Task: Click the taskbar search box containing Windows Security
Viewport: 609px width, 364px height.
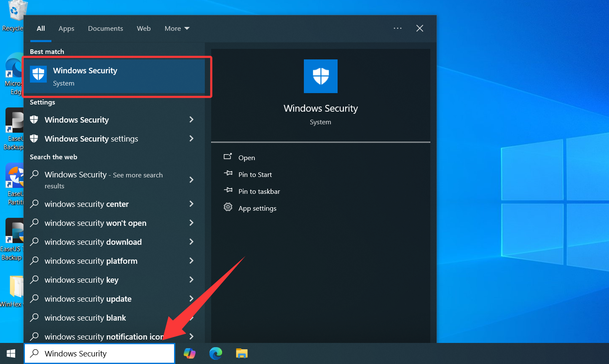Action: (99, 353)
